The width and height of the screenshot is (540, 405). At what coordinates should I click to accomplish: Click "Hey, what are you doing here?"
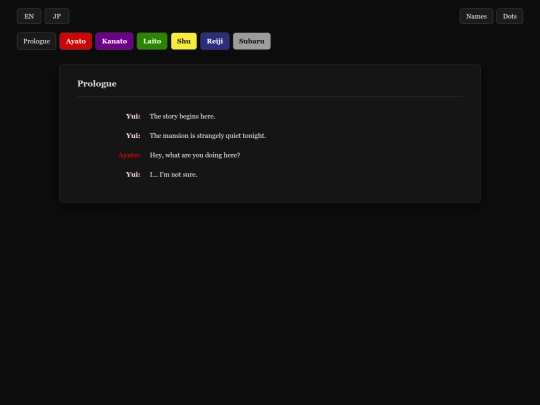(x=195, y=155)
